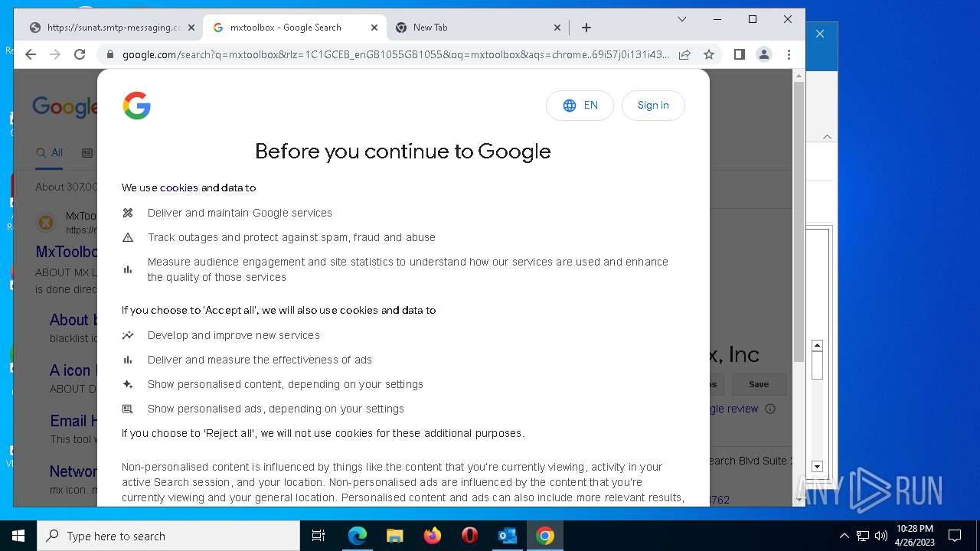Bookmark this page with the star

pos(709,54)
